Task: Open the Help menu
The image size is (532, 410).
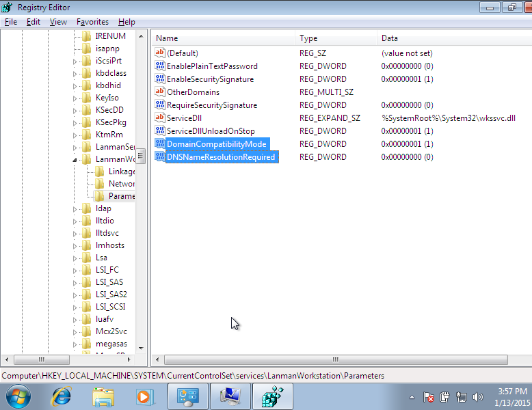Action: [127, 22]
